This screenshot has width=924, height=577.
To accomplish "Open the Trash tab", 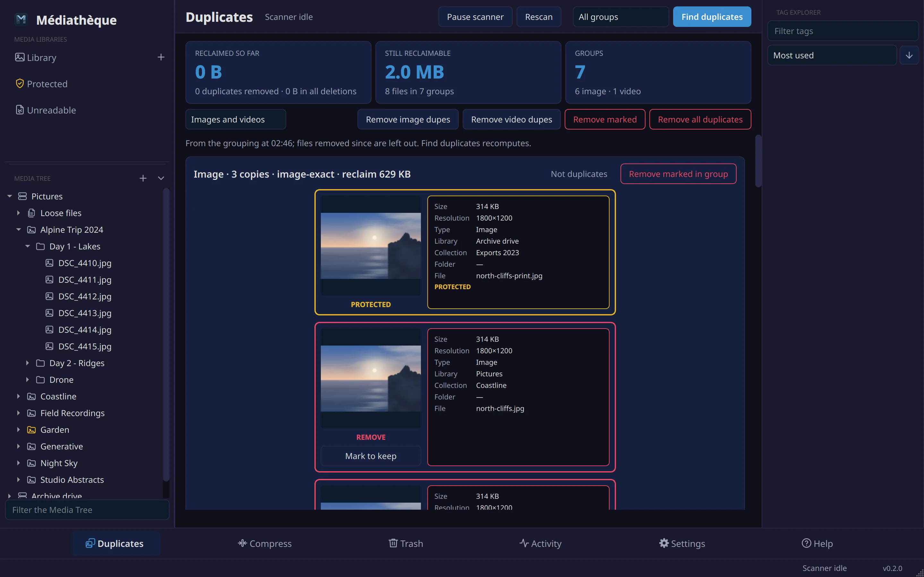I will point(406,543).
